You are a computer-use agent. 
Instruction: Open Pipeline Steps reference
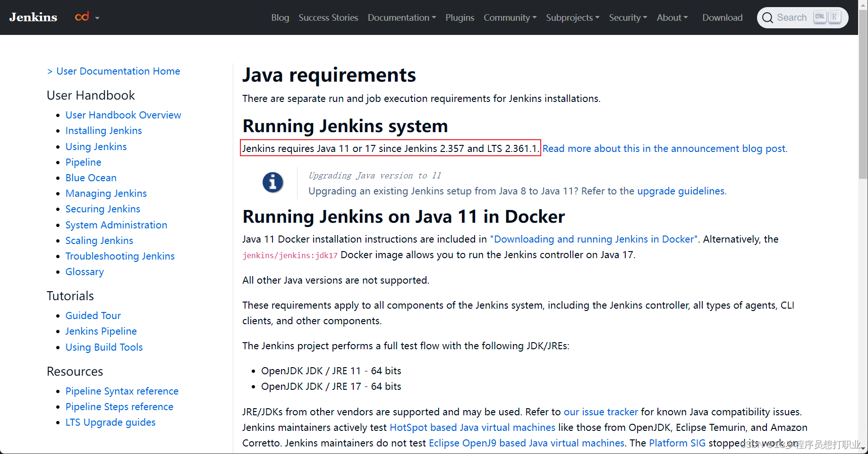[x=119, y=407]
